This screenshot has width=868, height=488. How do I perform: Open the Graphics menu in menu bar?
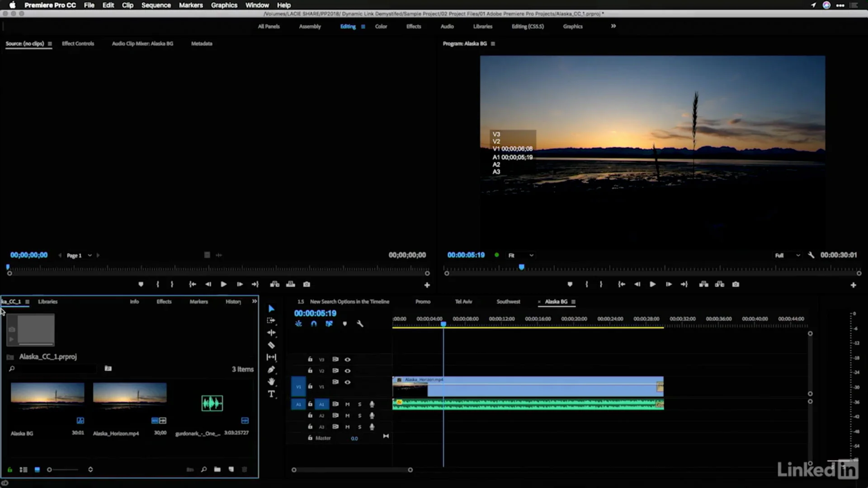tap(224, 5)
